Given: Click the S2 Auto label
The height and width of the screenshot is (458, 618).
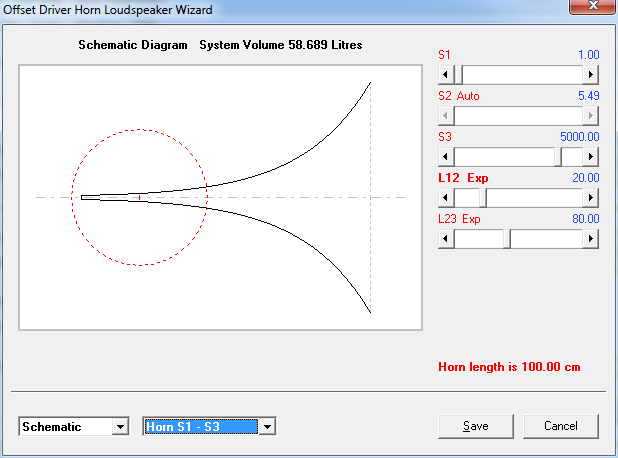Looking at the screenshot, I should point(459,96).
